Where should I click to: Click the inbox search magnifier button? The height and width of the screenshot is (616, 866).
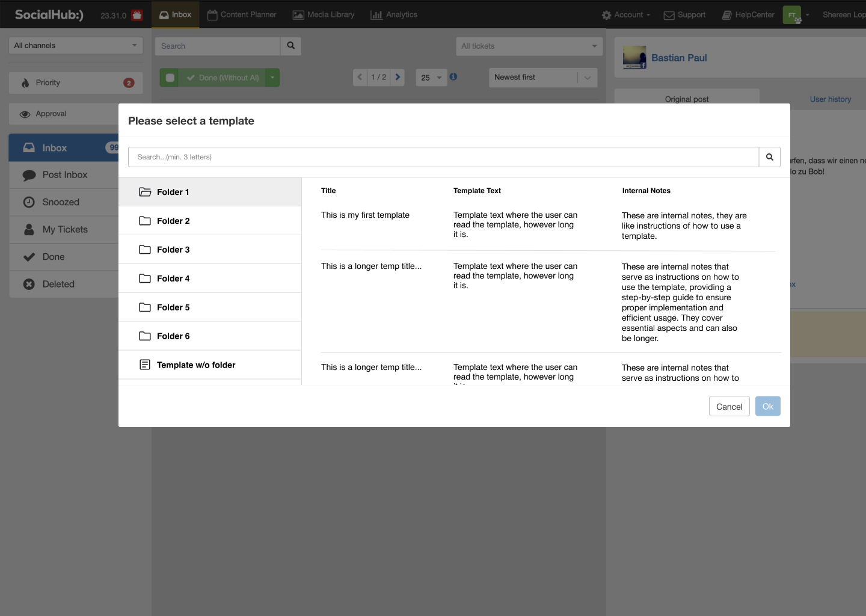291,46
